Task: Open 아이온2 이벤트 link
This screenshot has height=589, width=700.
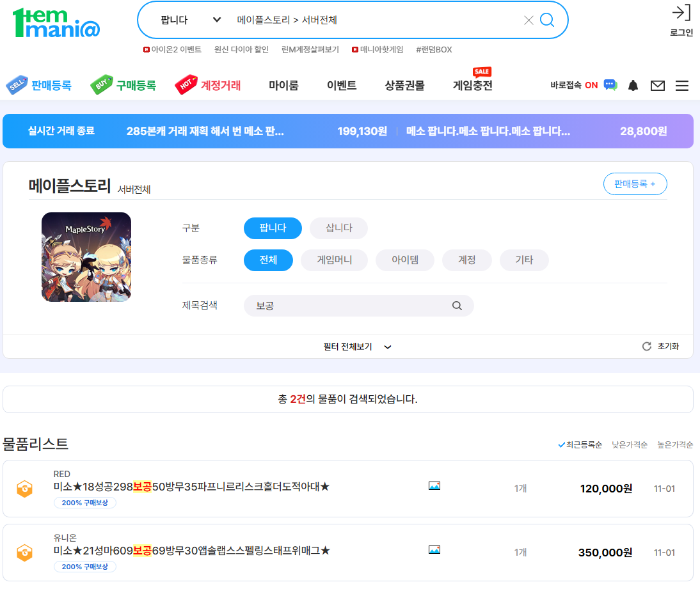Action: point(172,49)
